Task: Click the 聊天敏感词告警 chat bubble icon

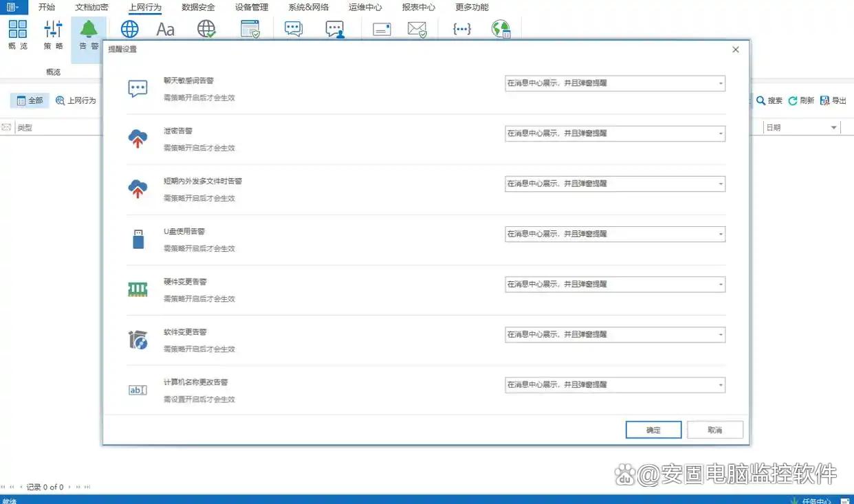Action: click(x=138, y=89)
